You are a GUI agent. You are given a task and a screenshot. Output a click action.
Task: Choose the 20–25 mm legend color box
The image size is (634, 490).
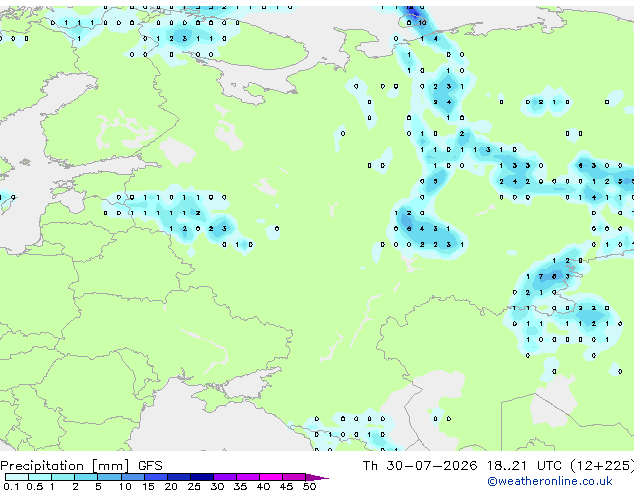click(178, 477)
